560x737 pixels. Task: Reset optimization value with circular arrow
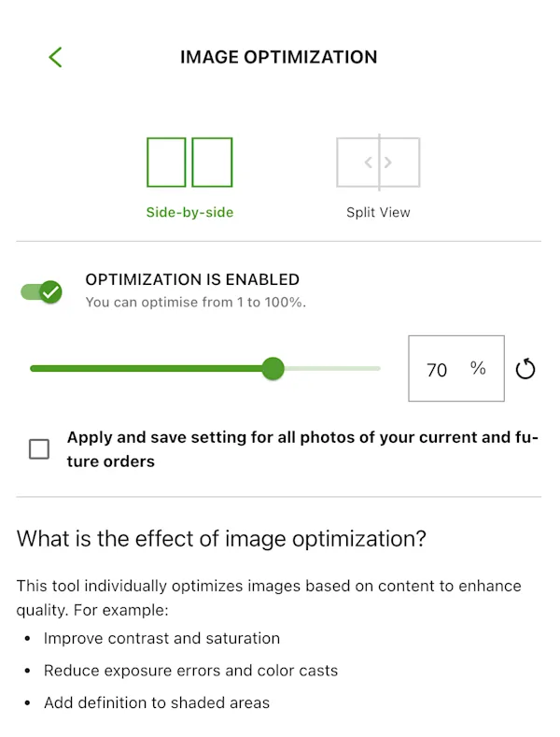coord(525,369)
